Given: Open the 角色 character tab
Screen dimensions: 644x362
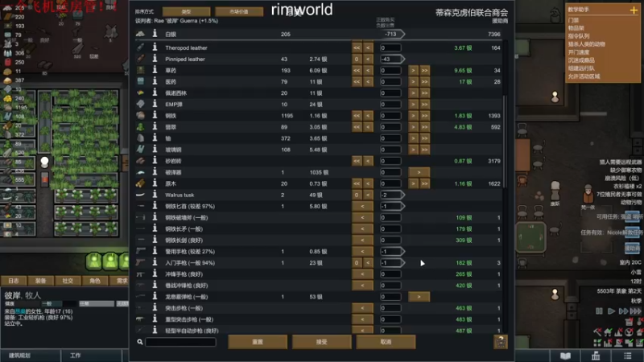Looking at the screenshot, I should tap(95, 281).
